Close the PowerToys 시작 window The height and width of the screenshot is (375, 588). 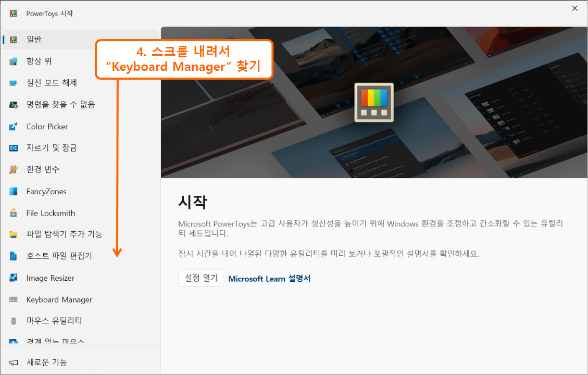pyautogui.click(x=574, y=8)
